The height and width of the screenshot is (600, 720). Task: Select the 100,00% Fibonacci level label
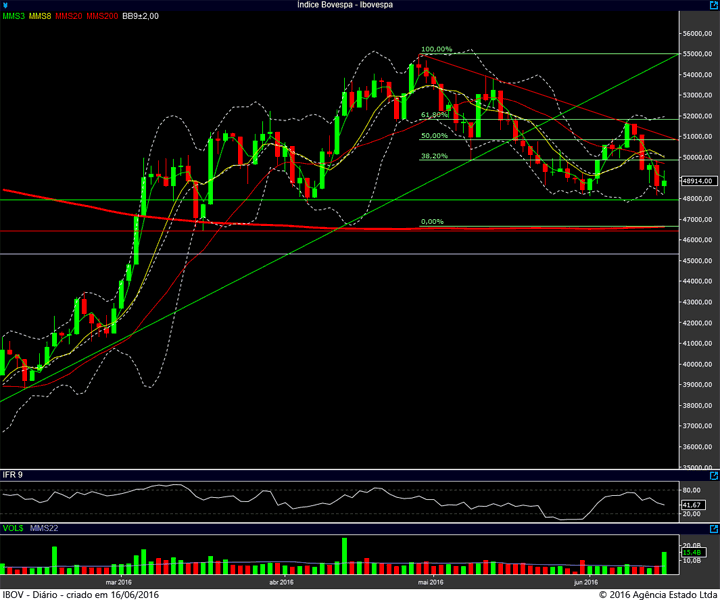[x=436, y=49]
